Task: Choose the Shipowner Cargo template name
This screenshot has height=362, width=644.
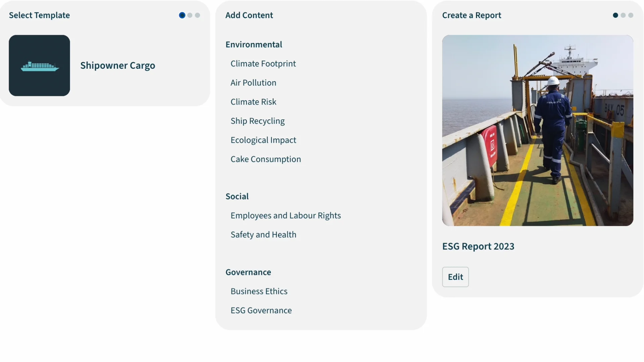Action: (x=117, y=65)
